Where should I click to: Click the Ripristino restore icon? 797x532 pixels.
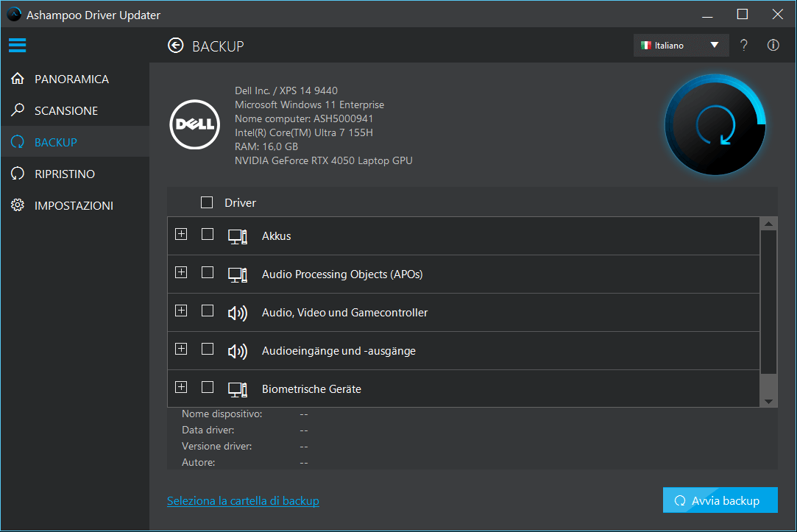(18, 174)
